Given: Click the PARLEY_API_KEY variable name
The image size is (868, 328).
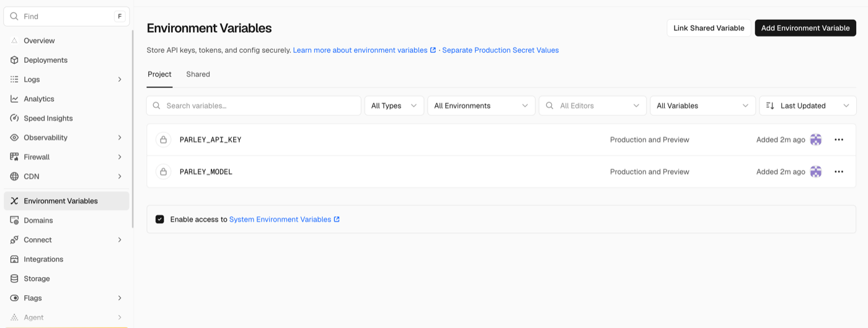Looking at the screenshot, I should pos(210,140).
